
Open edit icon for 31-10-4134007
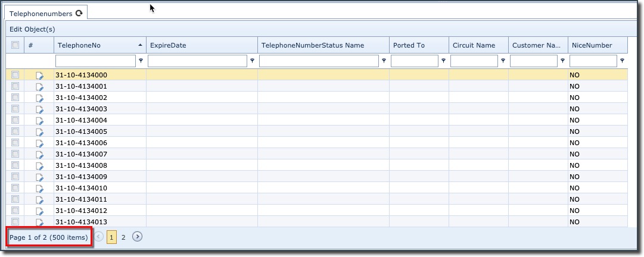pyautogui.click(x=39, y=155)
